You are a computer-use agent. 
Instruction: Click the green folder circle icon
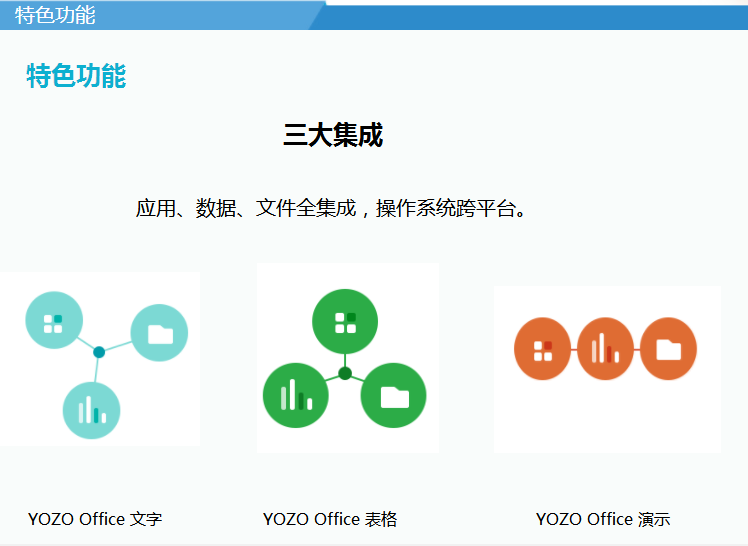(x=394, y=395)
